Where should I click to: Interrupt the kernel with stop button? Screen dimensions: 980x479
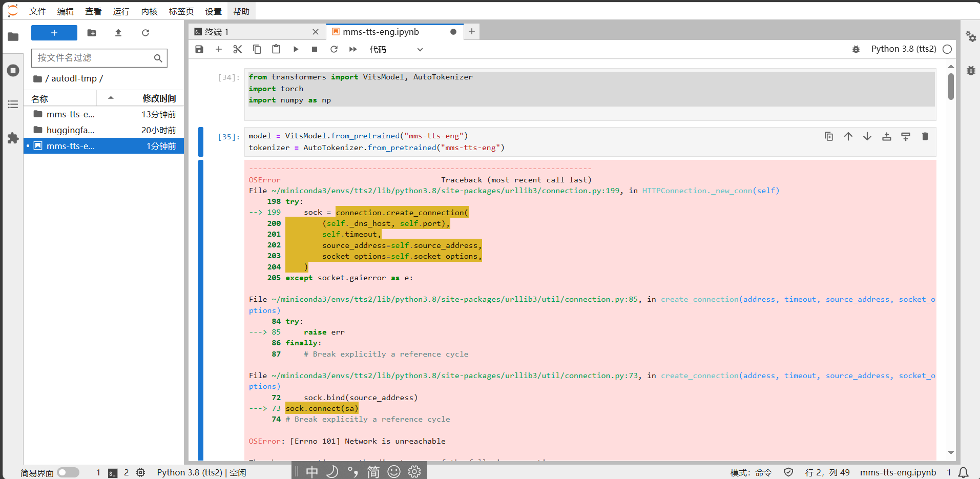coord(315,49)
